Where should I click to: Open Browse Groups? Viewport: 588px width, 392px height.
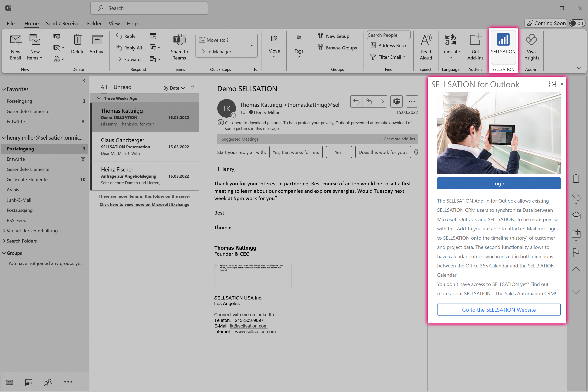coord(337,48)
